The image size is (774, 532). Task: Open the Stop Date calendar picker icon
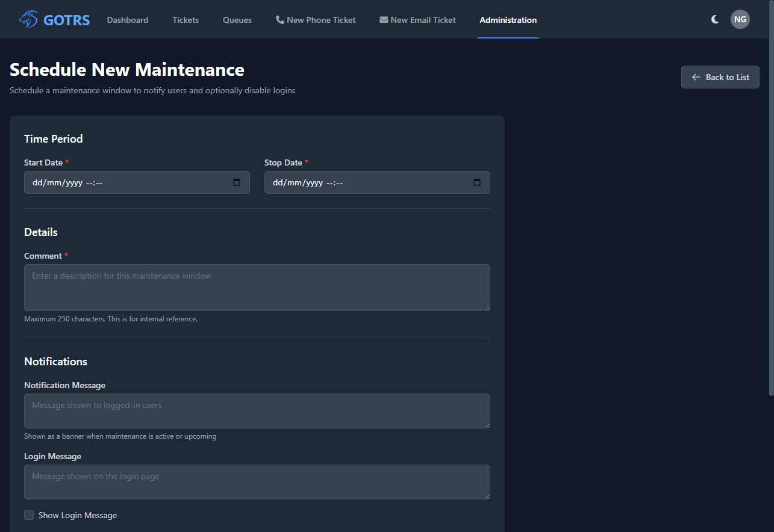[477, 182]
